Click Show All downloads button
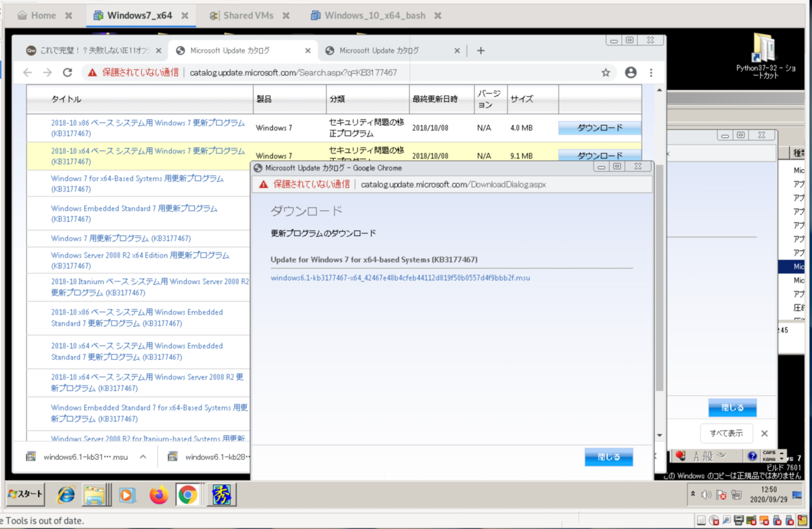The height and width of the screenshot is (529, 812). pyautogui.click(x=726, y=433)
